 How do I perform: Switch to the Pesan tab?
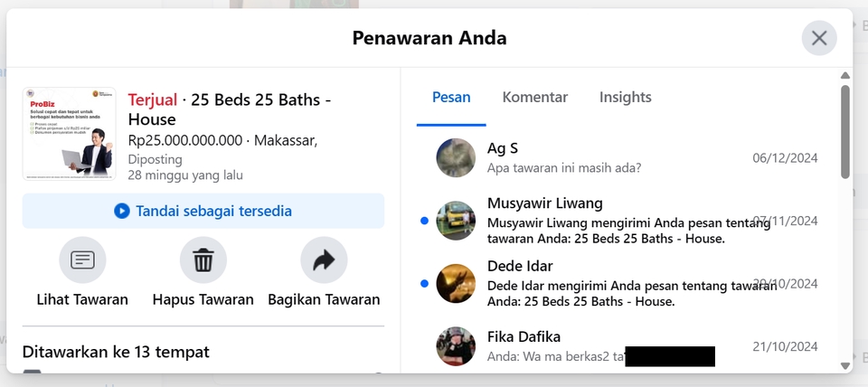[451, 97]
